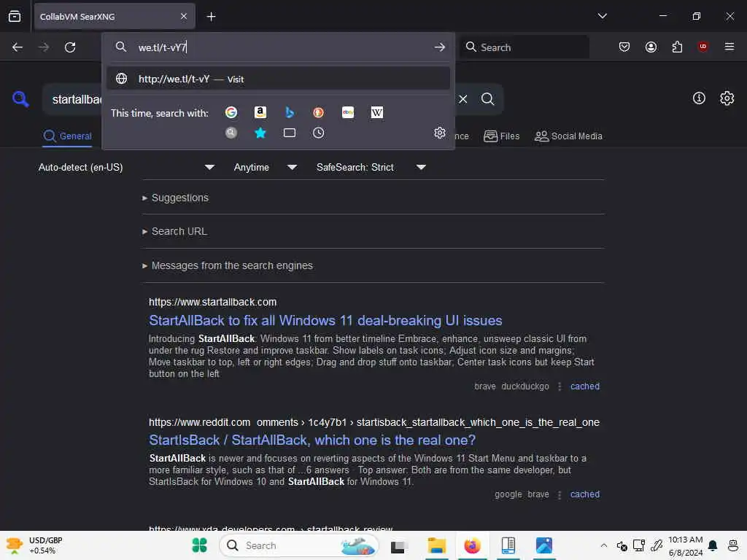Search this time with DuckDuckGo

(318, 112)
